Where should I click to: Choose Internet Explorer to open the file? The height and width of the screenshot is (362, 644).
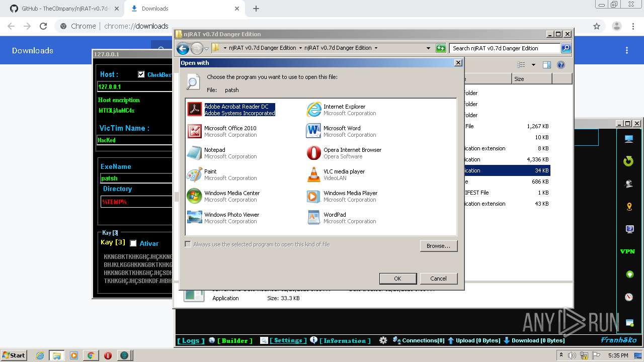point(342,110)
